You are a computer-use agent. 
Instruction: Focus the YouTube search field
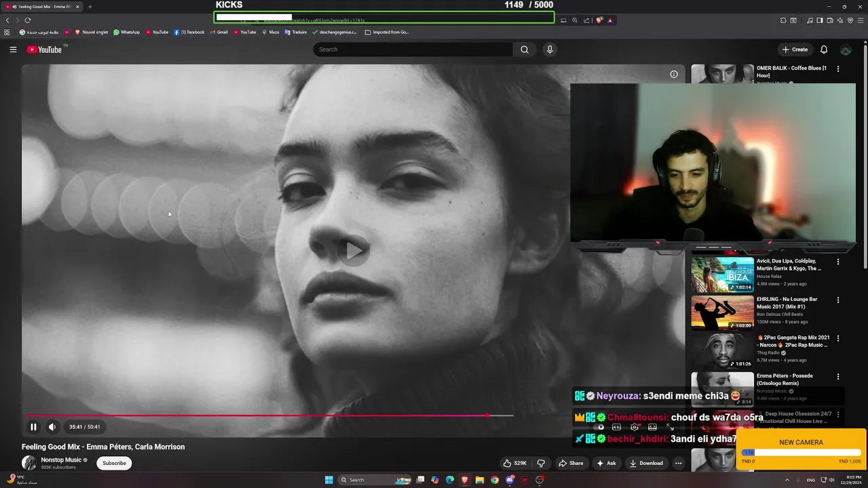pos(414,49)
